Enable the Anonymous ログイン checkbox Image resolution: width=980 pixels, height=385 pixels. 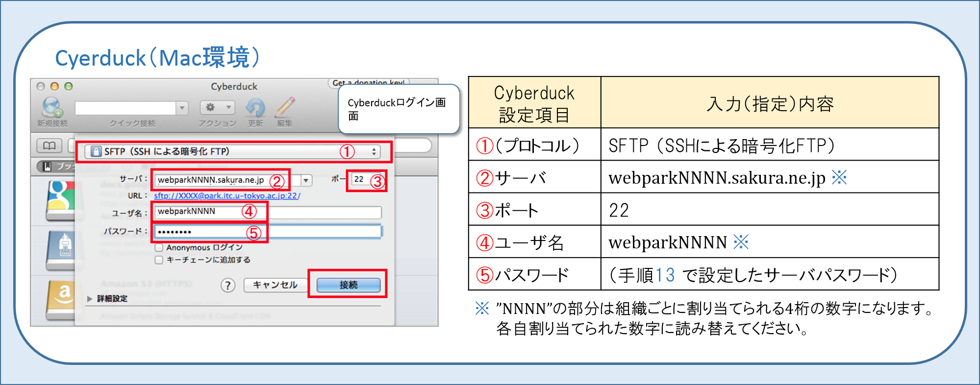159,248
